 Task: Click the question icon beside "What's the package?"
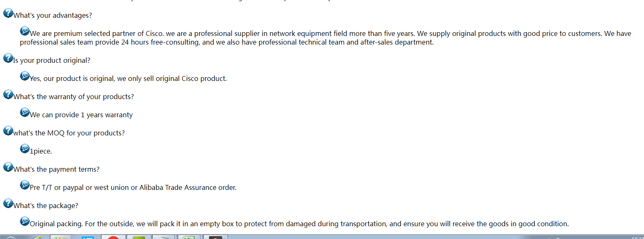click(x=8, y=204)
